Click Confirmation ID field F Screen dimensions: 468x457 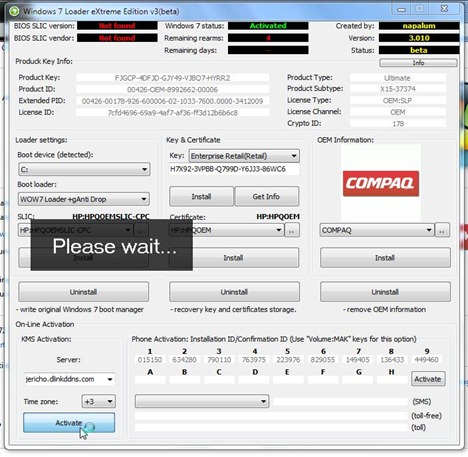323,379
